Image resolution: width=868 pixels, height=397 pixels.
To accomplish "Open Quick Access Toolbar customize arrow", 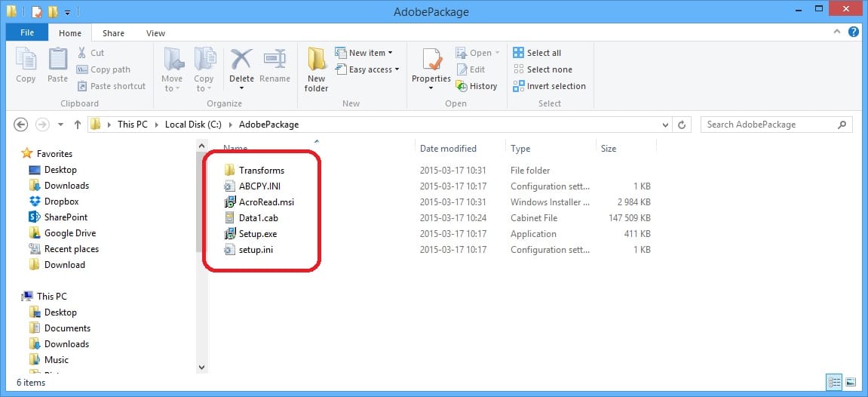I will coord(67,11).
